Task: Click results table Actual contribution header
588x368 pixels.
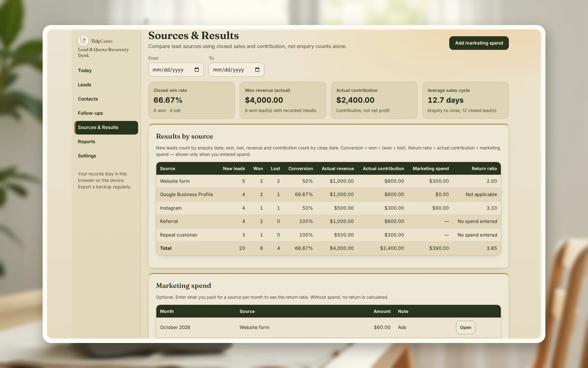Action: 383,169
